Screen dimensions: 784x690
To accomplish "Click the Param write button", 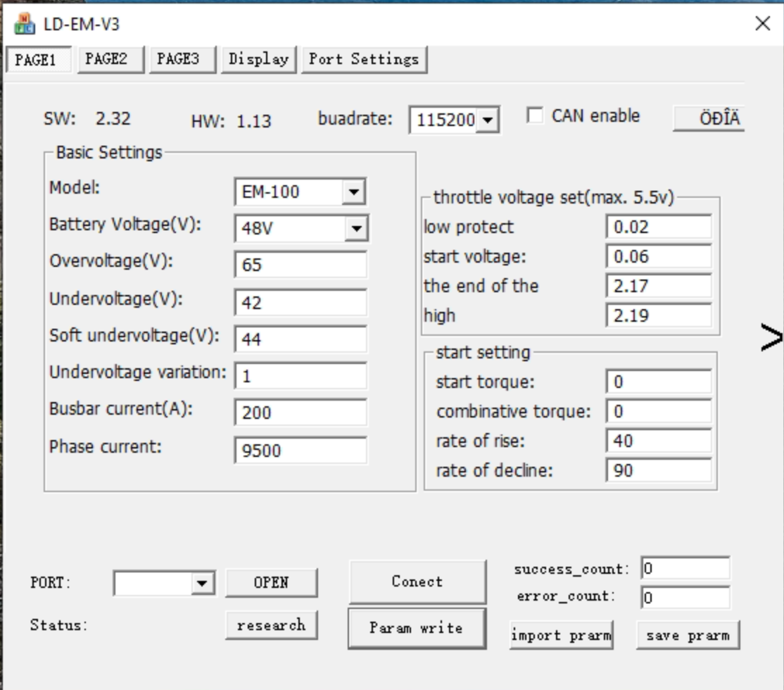I will click(x=416, y=628).
